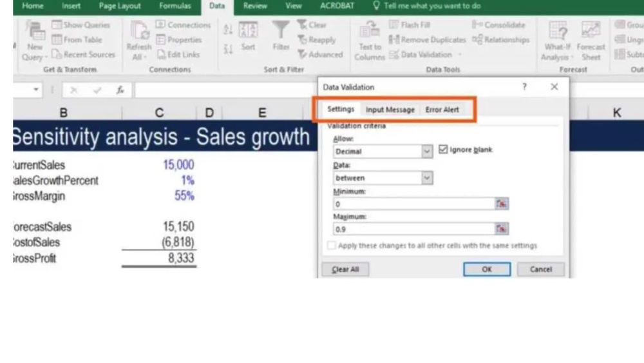The width and height of the screenshot is (644, 363).
Task: Launch Text to Columns
Action: [369, 41]
